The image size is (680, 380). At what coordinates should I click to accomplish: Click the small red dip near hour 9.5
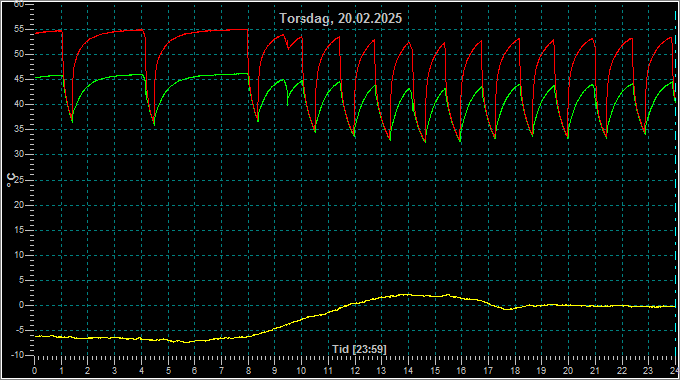tap(288, 49)
